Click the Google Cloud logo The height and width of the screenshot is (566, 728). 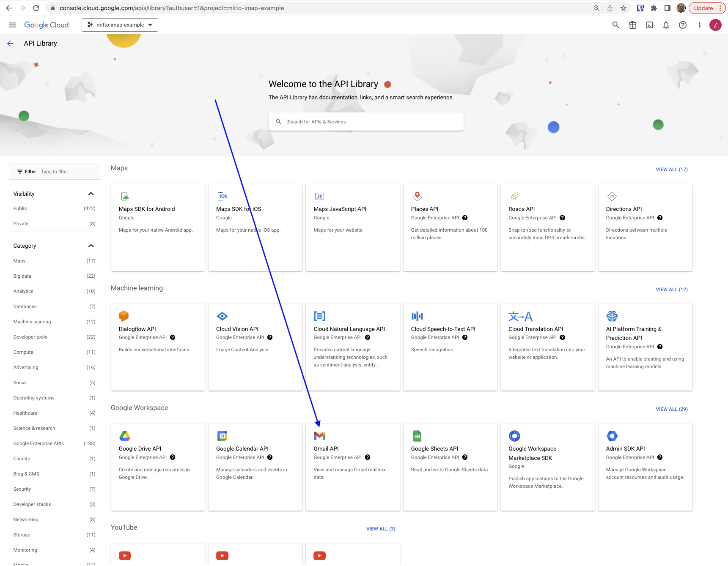(x=46, y=25)
